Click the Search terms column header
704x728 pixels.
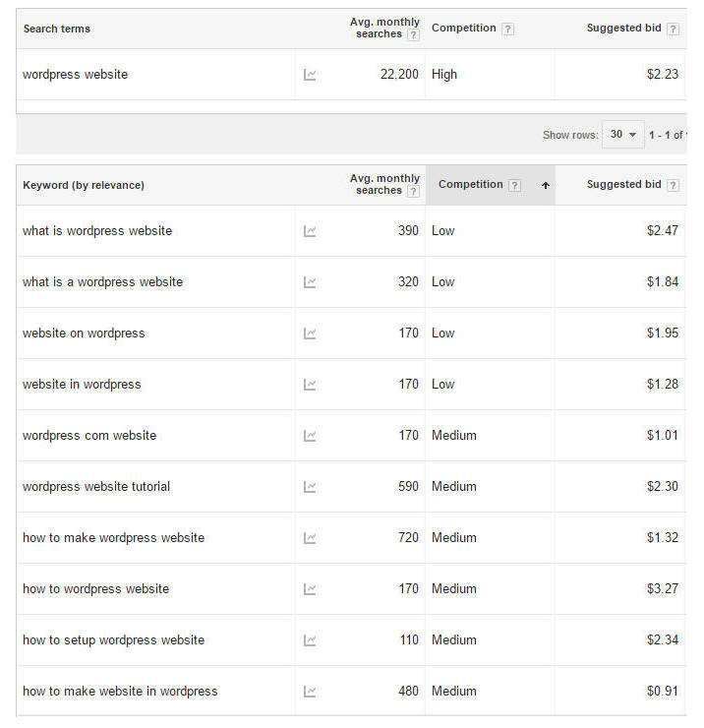[x=56, y=29]
